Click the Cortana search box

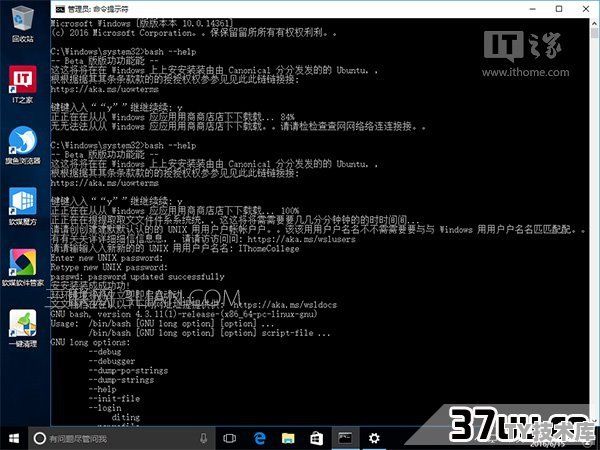pyautogui.click(x=121, y=438)
